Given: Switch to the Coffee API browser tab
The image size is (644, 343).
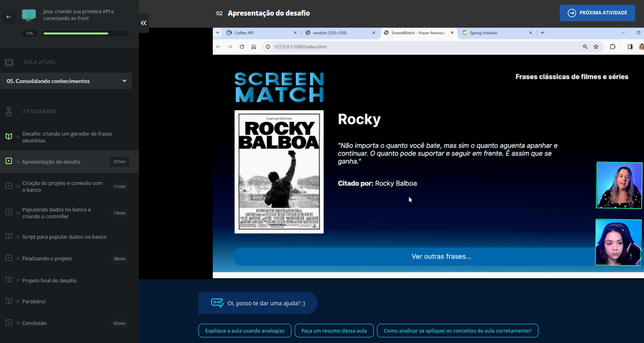Looking at the screenshot, I should click(261, 33).
